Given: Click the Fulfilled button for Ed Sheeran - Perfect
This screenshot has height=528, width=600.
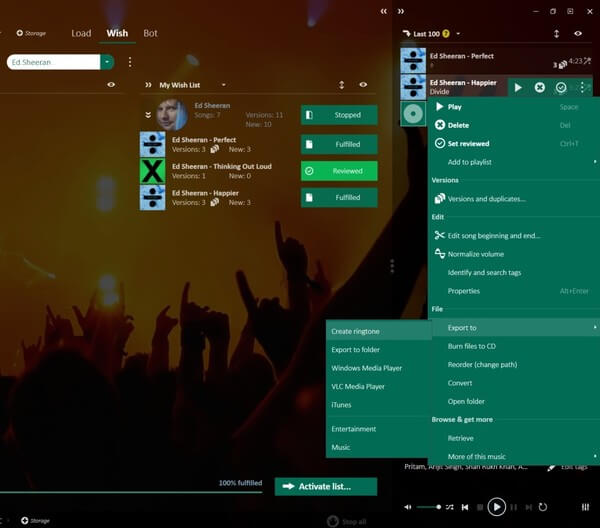Looking at the screenshot, I should 339,144.
